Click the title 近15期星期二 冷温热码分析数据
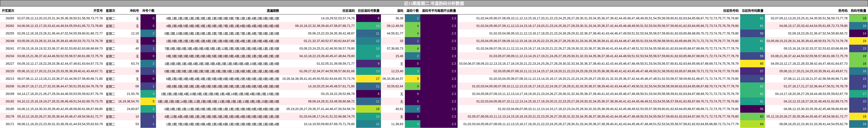The height and width of the screenshot is (128, 868). coord(434,3)
